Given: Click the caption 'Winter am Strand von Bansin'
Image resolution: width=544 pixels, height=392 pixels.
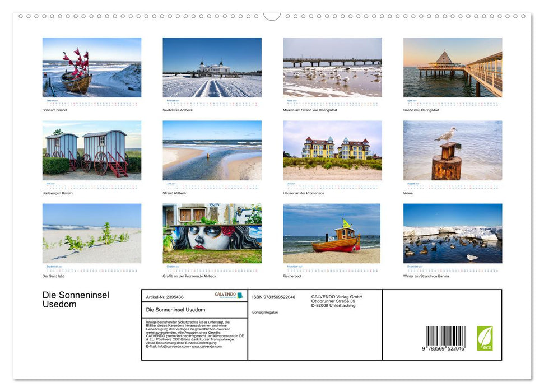Looking at the screenshot, I should [426, 276].
